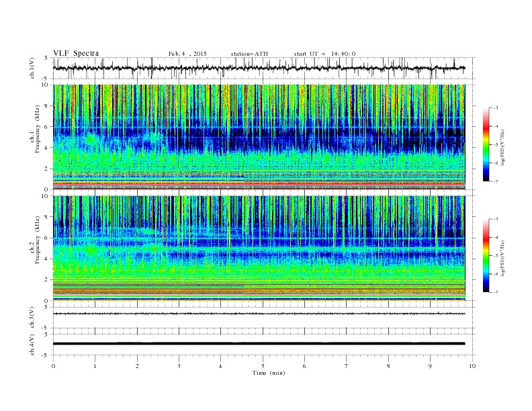This screenshot has height=411, width=532.
Task: Click the '4' kHz tick on ch.2 spectrogram
Action: coord(46,259)
